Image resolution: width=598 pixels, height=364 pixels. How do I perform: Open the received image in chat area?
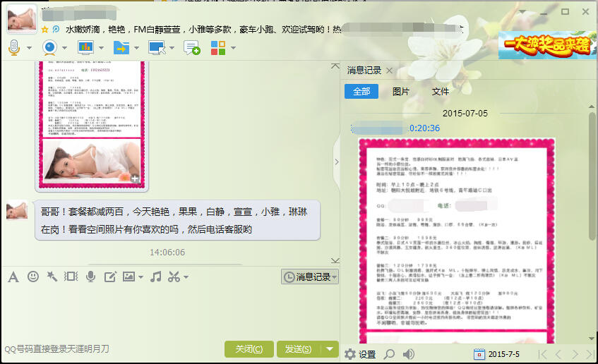[x=92, y=125]
